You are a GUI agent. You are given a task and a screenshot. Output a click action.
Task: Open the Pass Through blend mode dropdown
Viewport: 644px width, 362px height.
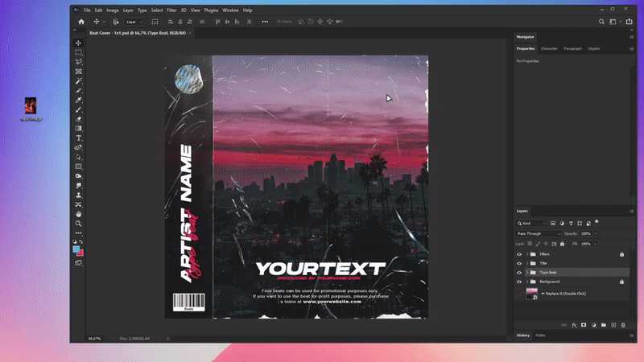539,233
